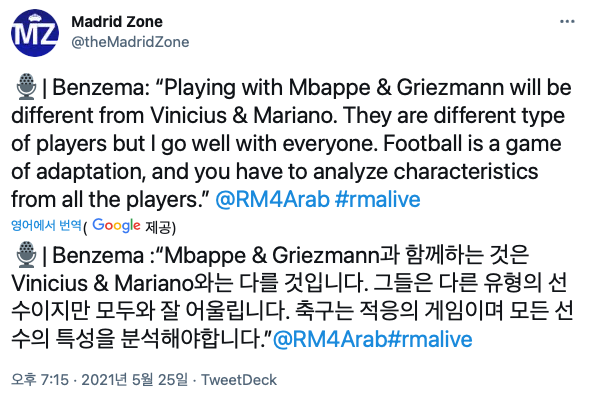Click the word 'everyone.' in the English tweet
Viewport: 589px width, 396px height.
[330, 145]
